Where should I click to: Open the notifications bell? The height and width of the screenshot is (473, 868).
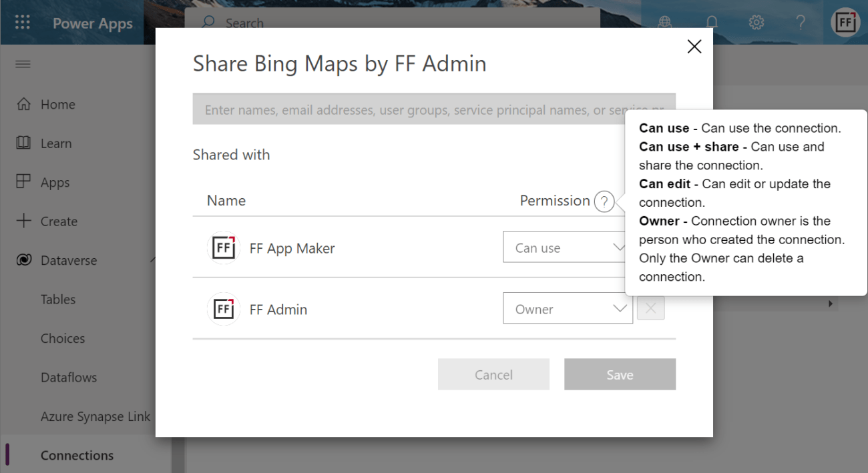coord(711,22)
